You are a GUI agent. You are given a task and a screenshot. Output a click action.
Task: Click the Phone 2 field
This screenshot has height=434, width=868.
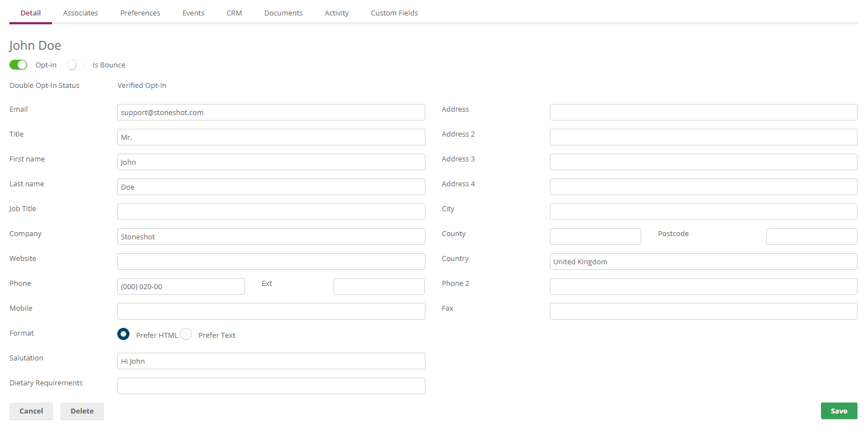[x=703, y=286]
